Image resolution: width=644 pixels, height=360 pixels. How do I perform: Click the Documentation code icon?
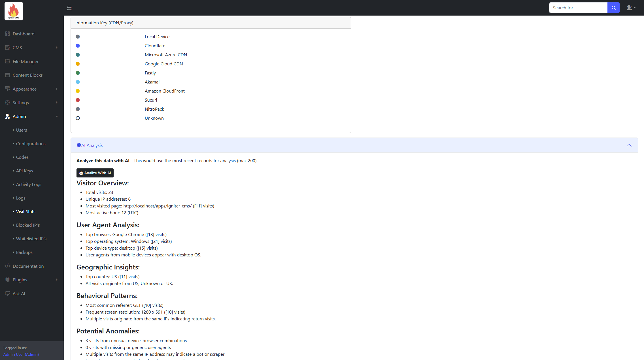(x=7, y=266)
